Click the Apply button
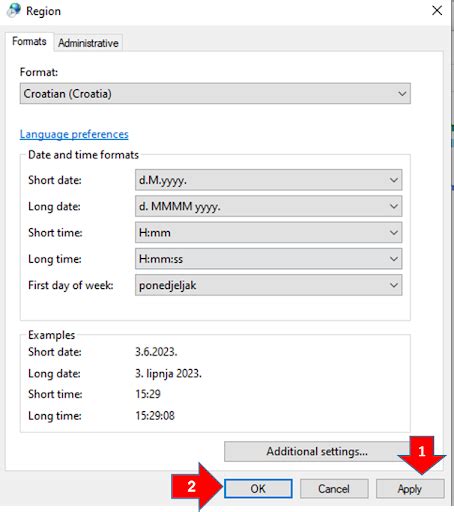Screen dimensions: 454x512 pyautogui.click(x=410, y=489)
